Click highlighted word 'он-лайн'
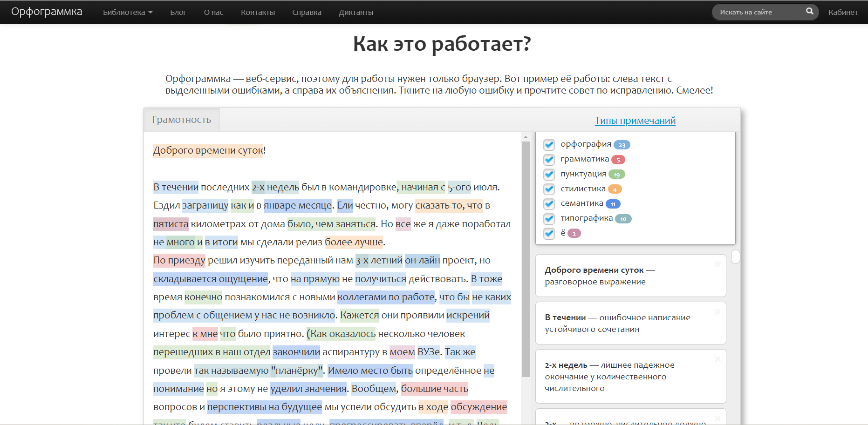This screenshot has width=868, height=425. tap(423, 260)
